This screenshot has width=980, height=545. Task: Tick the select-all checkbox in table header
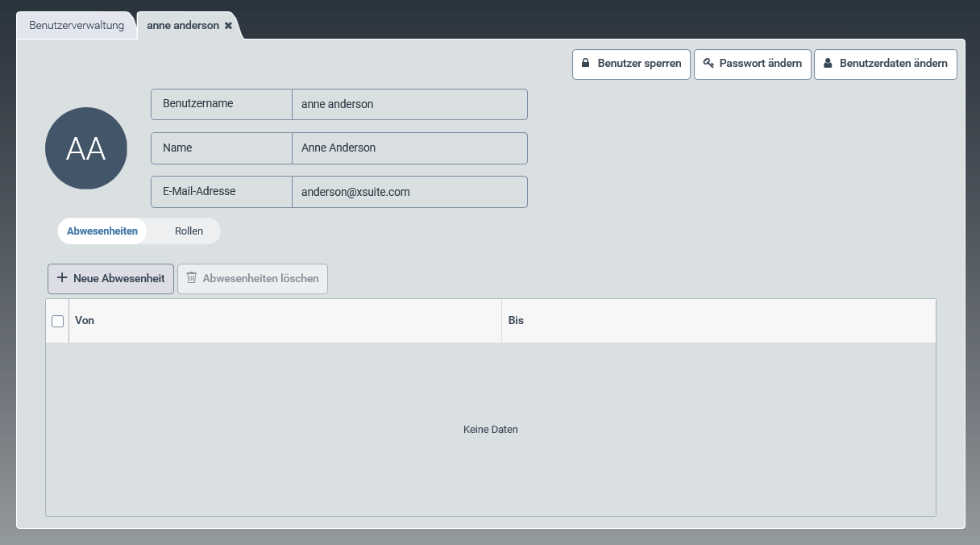tap(58, 321)
